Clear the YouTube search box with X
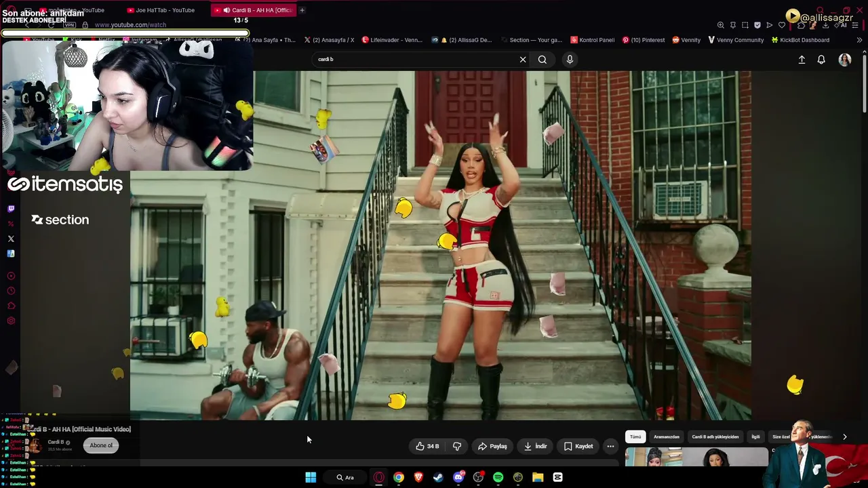 tap(523, 60)
